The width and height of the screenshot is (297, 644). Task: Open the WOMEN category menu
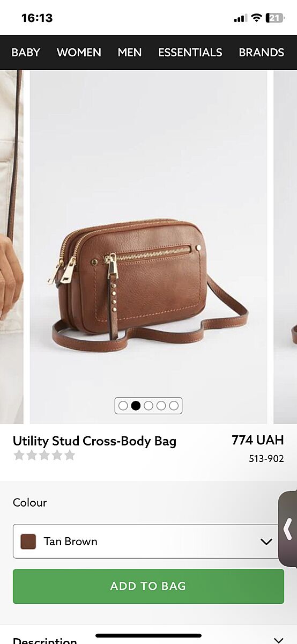point(79,53)
